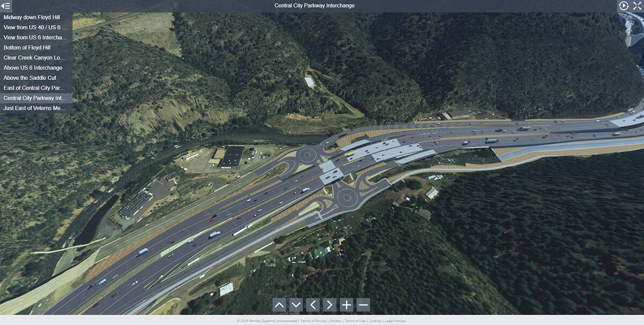Select the Just East of Veterns Memorial view

coord(34,108)
